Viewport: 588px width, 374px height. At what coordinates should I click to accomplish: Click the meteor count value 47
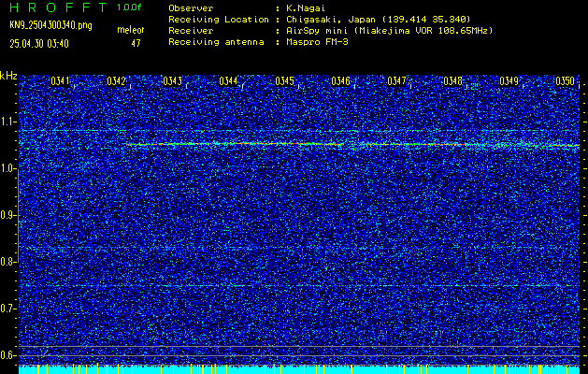pyautogui.click(x=136, y=43)
